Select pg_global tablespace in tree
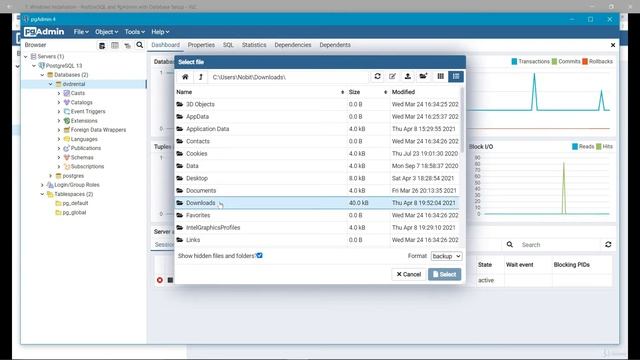This screenshot has width=640, height=360. 74,213
